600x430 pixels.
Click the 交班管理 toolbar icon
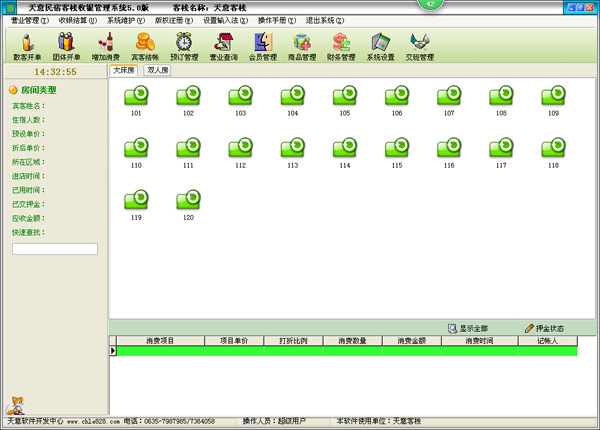(420, 46)
